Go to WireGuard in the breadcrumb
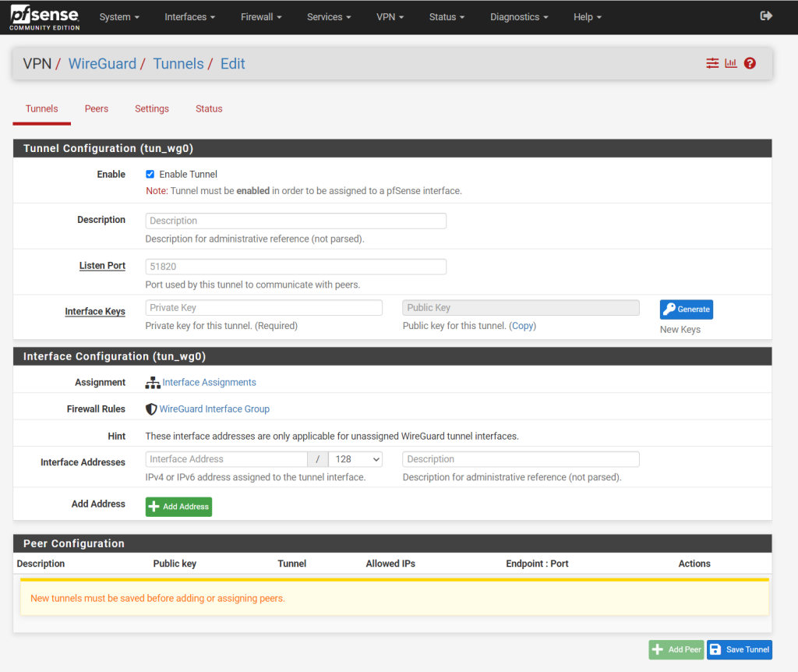The width and height of the screenshot is (798, 672). point(102,64)
